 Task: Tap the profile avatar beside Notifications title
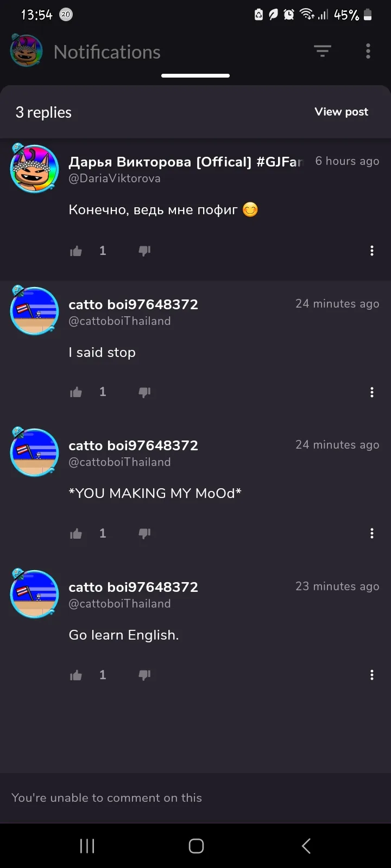point(26,50)
